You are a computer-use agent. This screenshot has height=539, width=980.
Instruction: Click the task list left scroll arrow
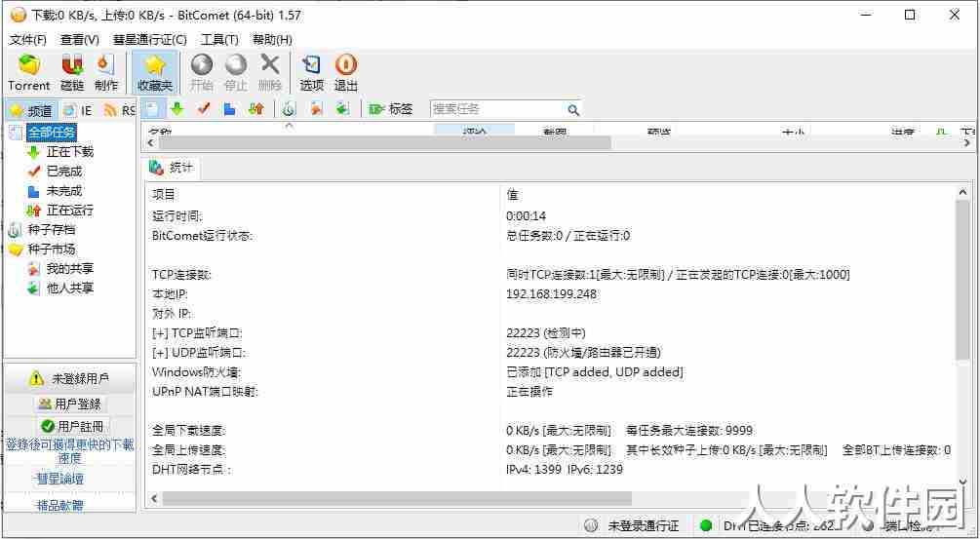pos(150,143)
